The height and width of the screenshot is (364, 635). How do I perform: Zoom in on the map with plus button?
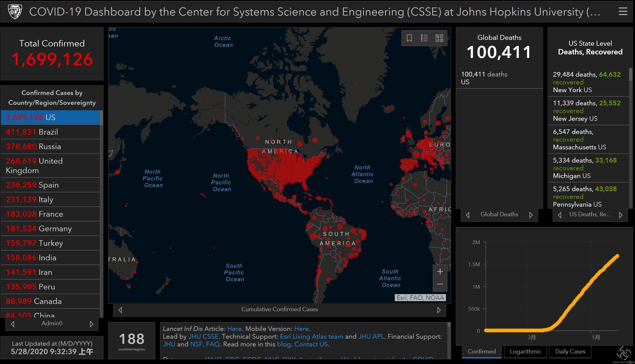pos(440,272)
